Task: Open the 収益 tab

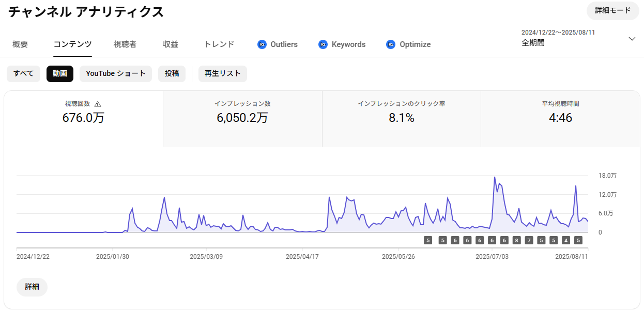Action: (x=171, y=44)
